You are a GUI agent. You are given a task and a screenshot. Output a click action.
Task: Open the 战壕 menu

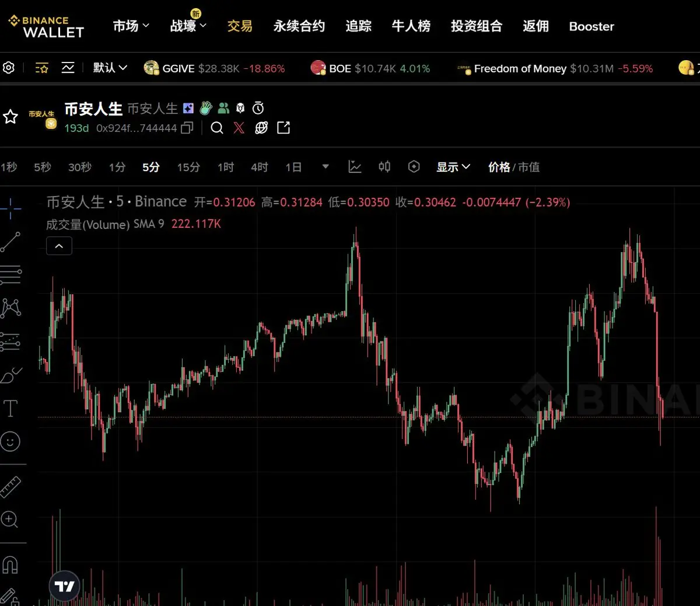(188, 26)
